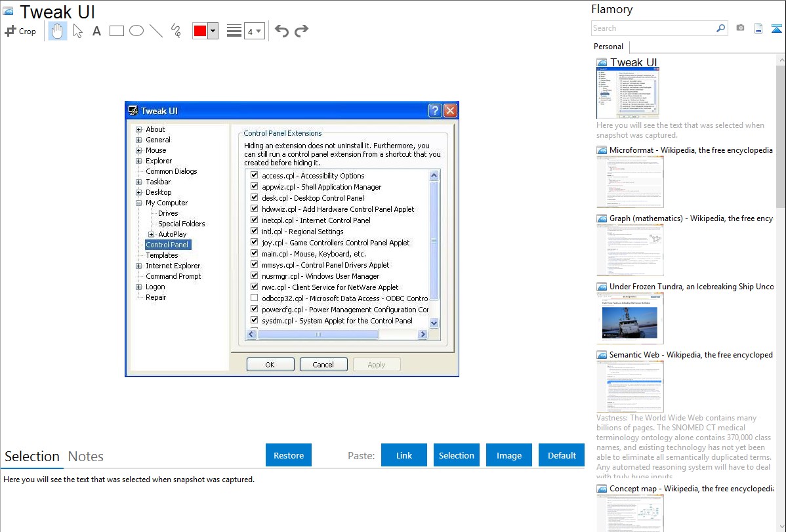Expand the General tree node
This screenshot has width=786, height=532.
coord(139,140)
